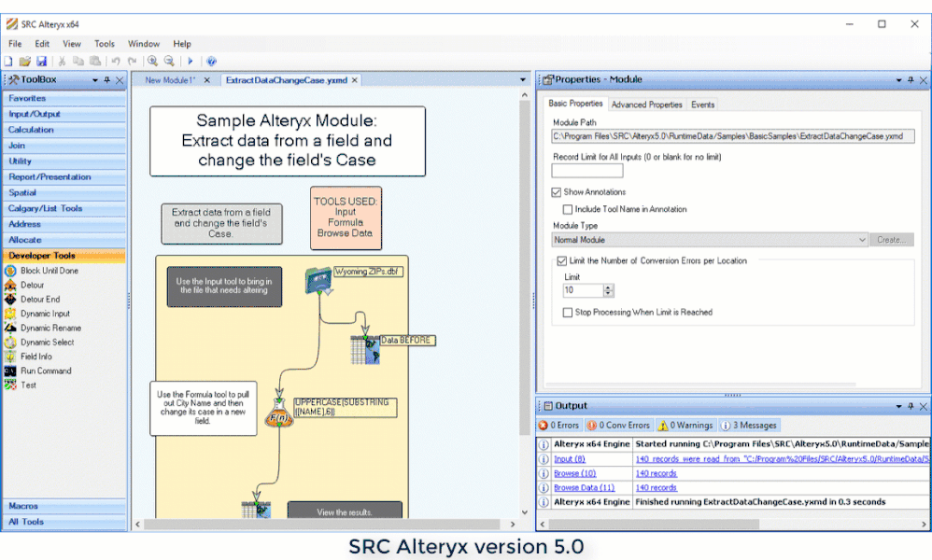Enable Stop Processing When Limit is Reached
The width and height of the screenshot is (932, 560).
(568, 313)
